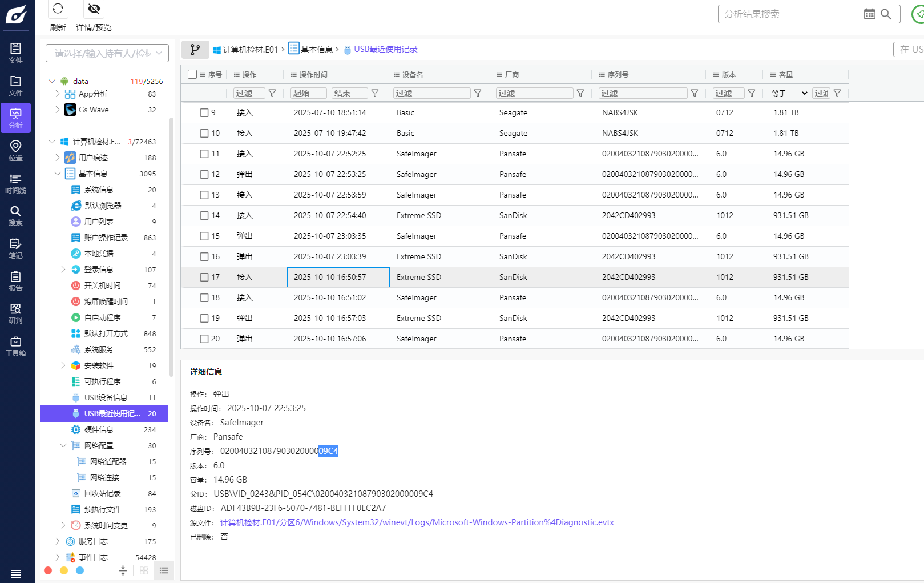
Task: Open the 搜索 search sidebar section
Action: [16, 216]
